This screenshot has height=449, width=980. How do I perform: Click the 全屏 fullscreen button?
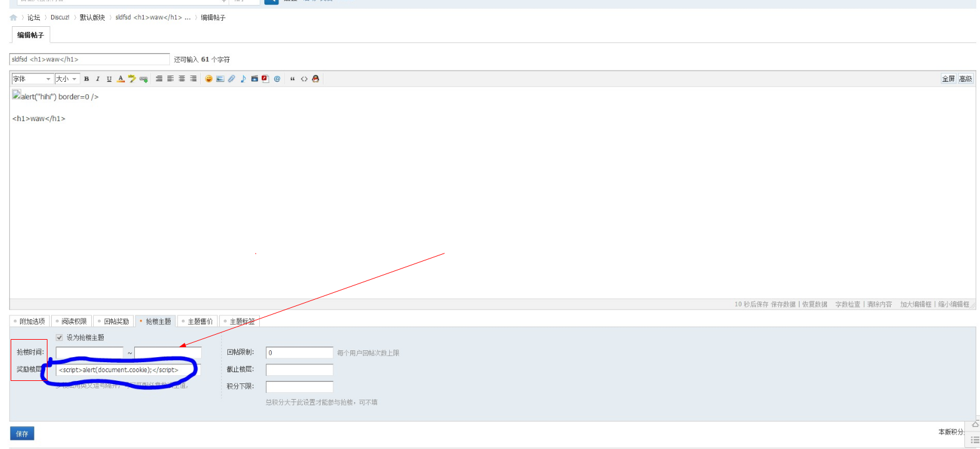948,79
